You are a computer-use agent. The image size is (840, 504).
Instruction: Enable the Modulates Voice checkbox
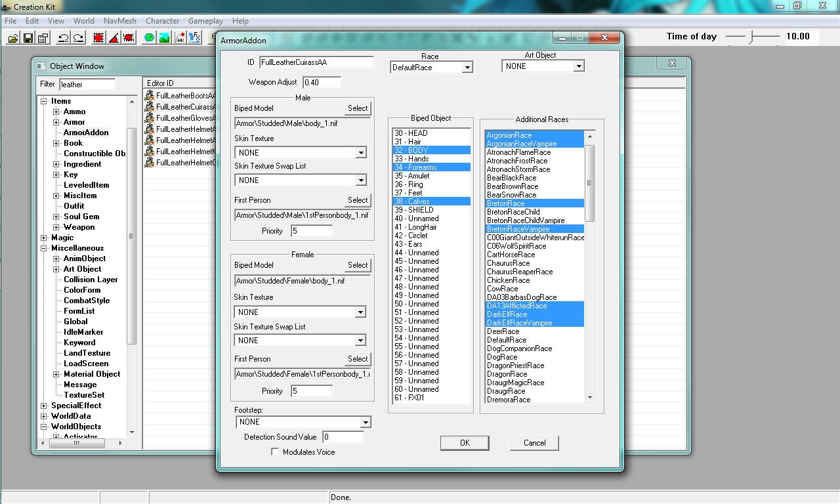tap(275, 451)
